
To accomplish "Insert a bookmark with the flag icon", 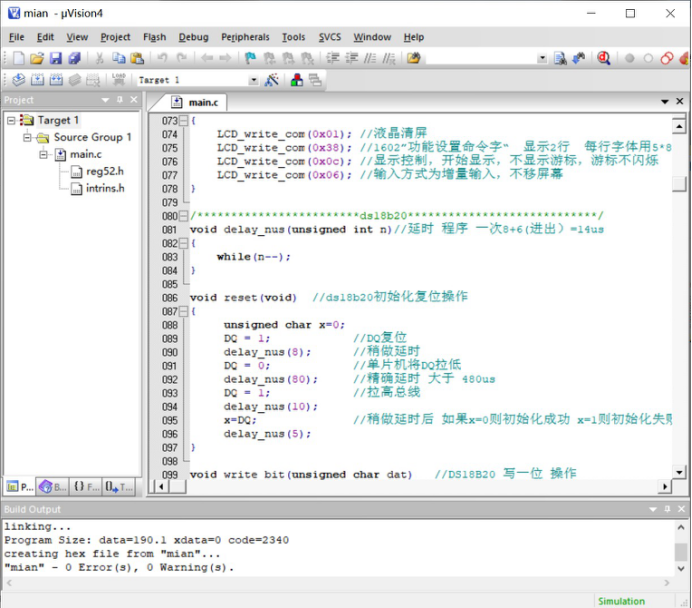I will tap(250, 58).
